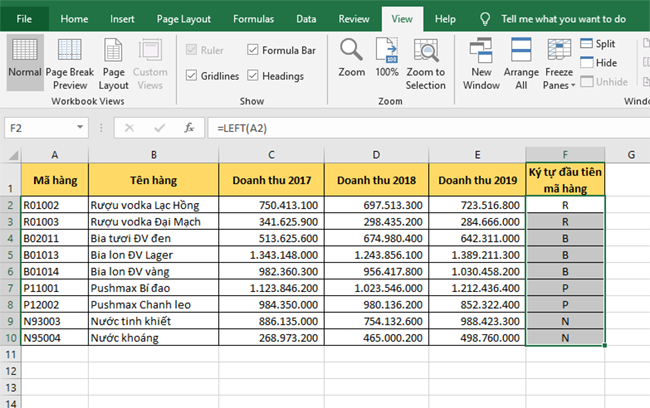Open the Formulas ribbon tab

click(x=253, y=18)
